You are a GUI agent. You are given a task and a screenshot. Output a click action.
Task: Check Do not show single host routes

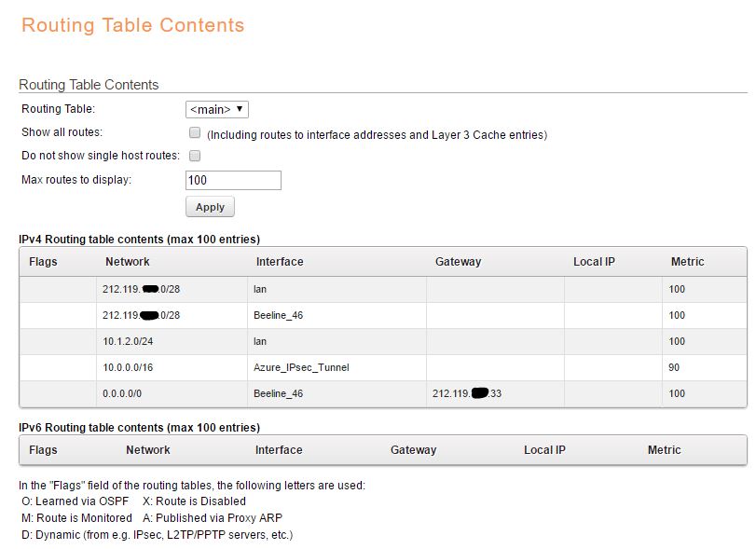tap(195, 157)
